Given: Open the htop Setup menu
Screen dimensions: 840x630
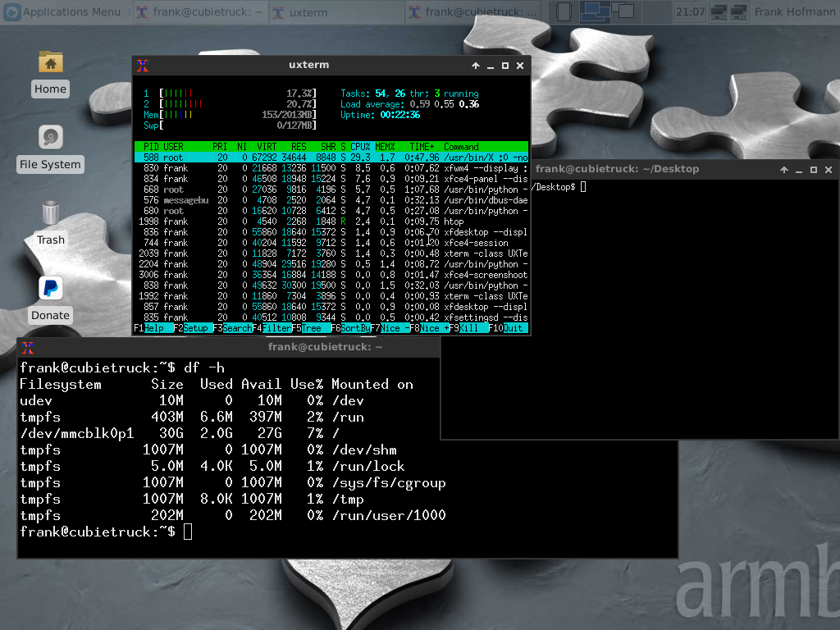Looking at the screenshot, I should (x=196, y=328).
